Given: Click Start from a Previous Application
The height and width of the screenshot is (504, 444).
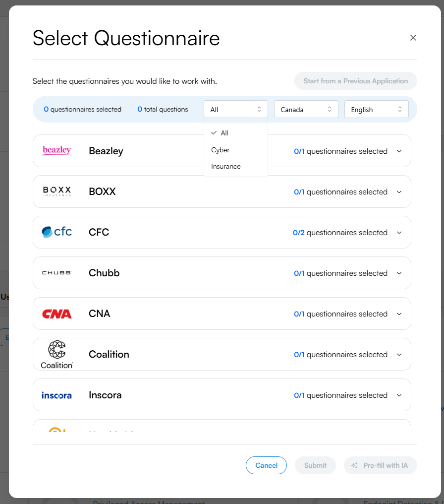Looking at the screenshot, I should click(x=355, y=81).
